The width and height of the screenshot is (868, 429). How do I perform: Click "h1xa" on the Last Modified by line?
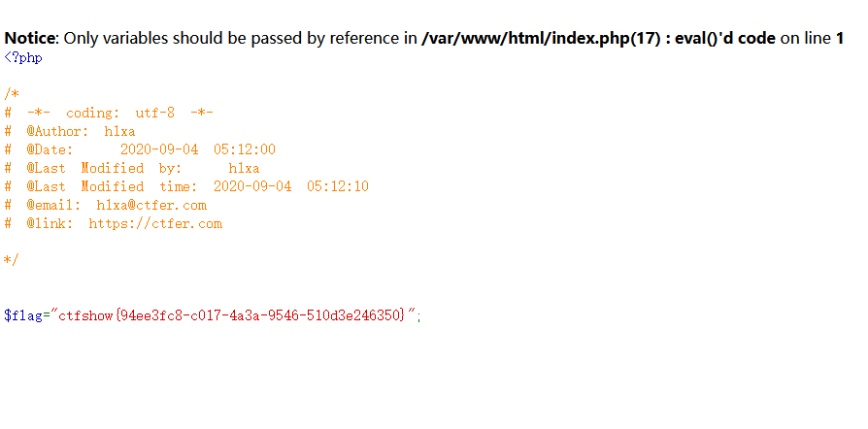pos(244,168)
